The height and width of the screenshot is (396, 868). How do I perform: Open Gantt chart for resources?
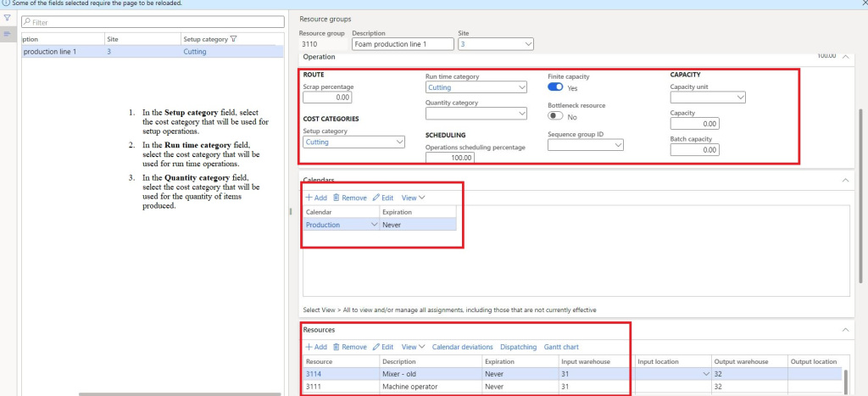click(561, 347)
